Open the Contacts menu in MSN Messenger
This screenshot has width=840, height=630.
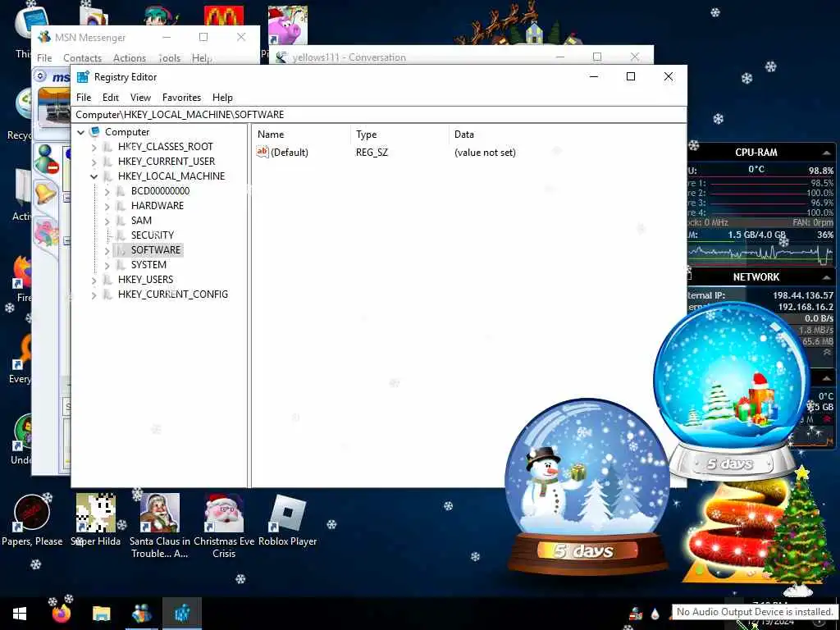(x=82, y=58)
